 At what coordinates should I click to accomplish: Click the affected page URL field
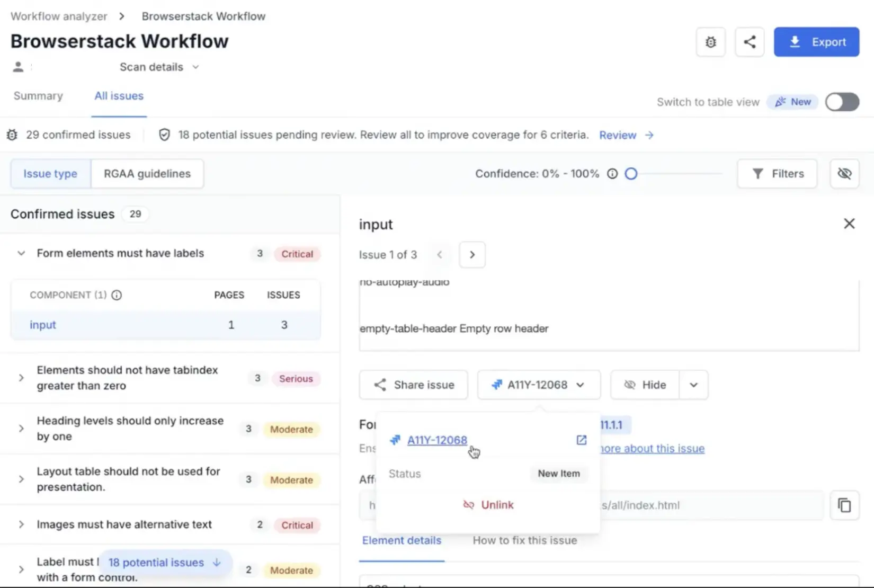pos(591,505)
